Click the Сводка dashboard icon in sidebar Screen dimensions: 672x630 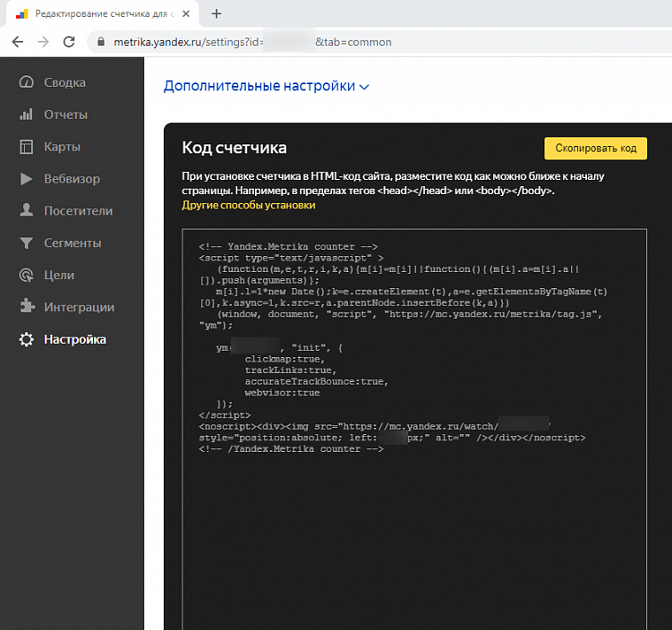(26, 81)
